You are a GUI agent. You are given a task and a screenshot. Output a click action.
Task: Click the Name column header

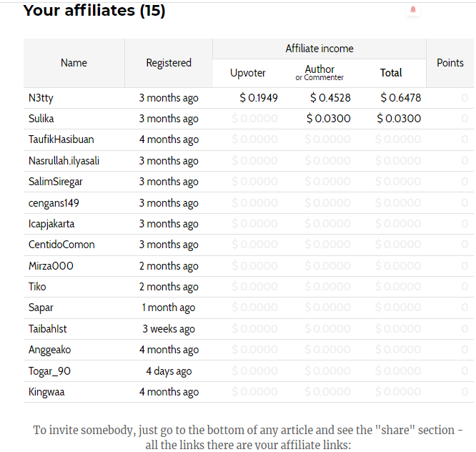click(x=74, y=63)
